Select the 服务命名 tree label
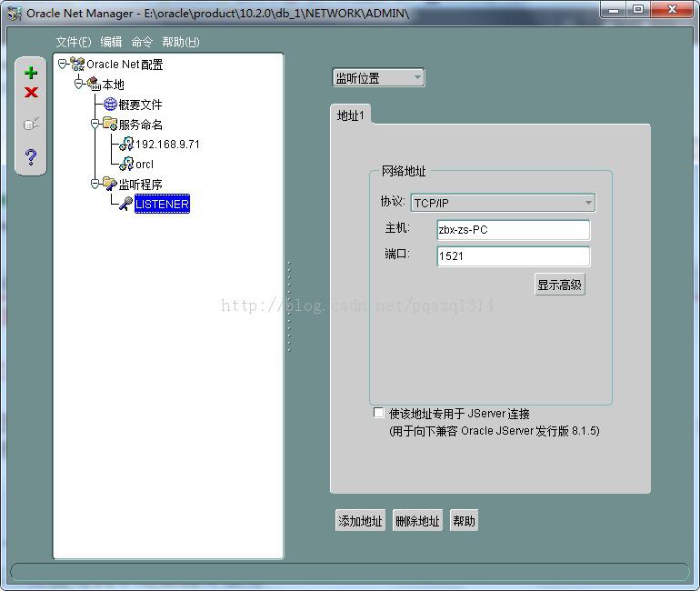The width and height of the screenshot is (700, 591). 140,124
